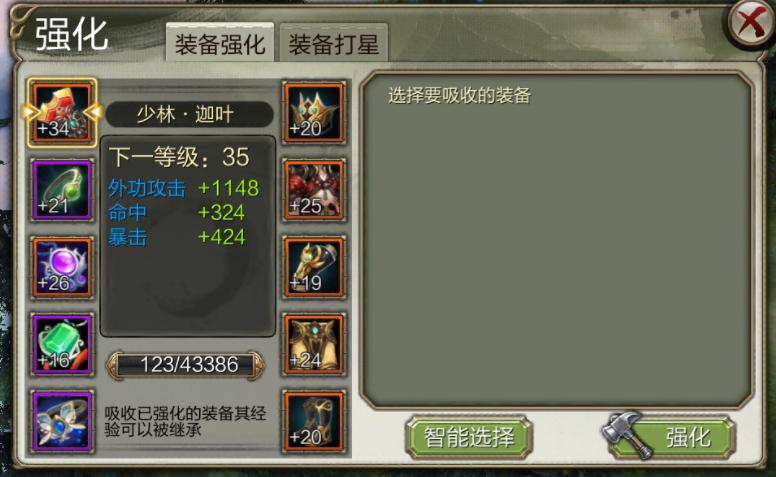
Task: Choose the +26 purple orb equipment slot
Action: 62,268
